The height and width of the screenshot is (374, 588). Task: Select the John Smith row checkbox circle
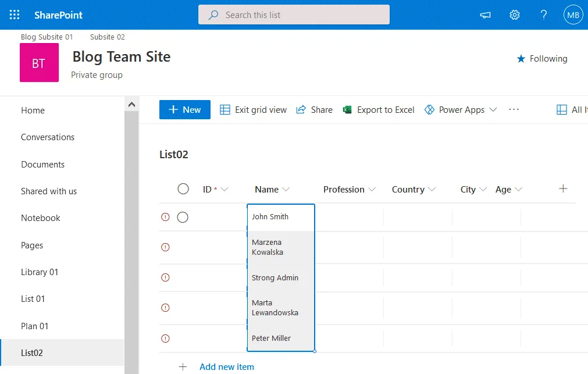[183, 217]
